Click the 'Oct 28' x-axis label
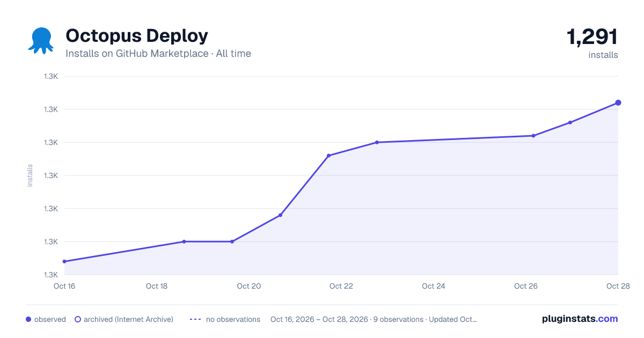This screenshot has width=644, height=338. [618, 286]
